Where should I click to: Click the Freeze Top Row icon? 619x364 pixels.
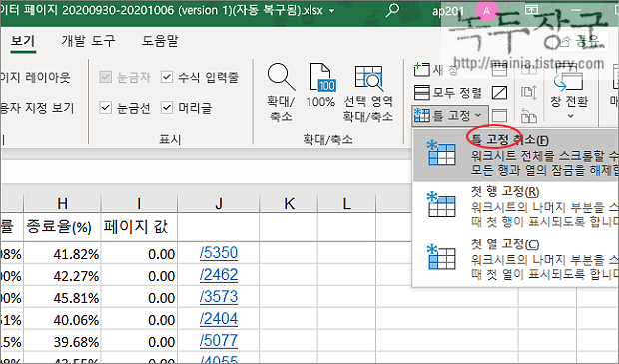point(441,204)
